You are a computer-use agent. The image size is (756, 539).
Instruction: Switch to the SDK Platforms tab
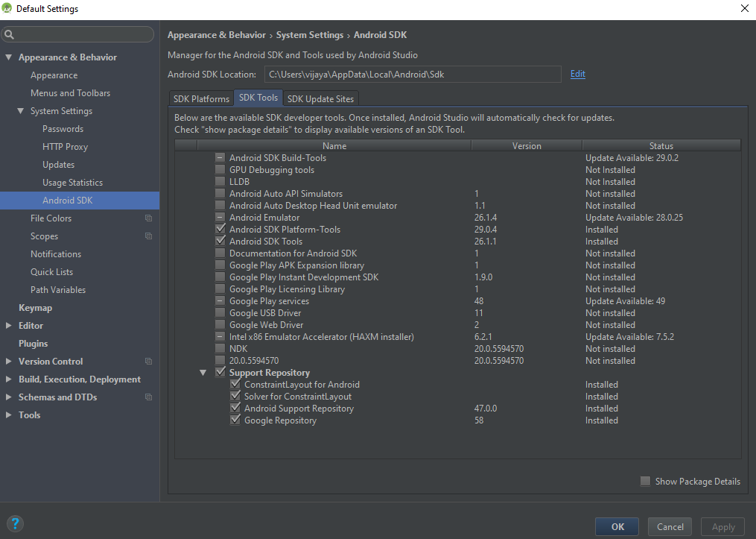coord(201,98)
